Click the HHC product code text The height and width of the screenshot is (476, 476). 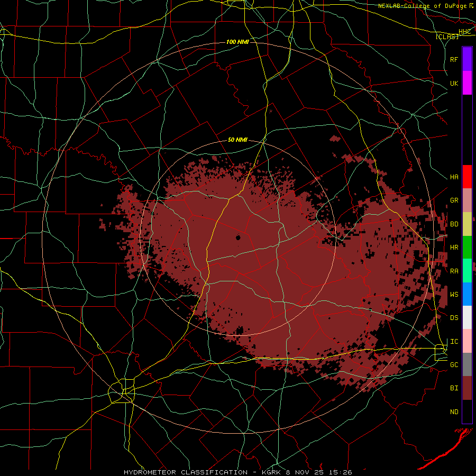click(464, 32)
